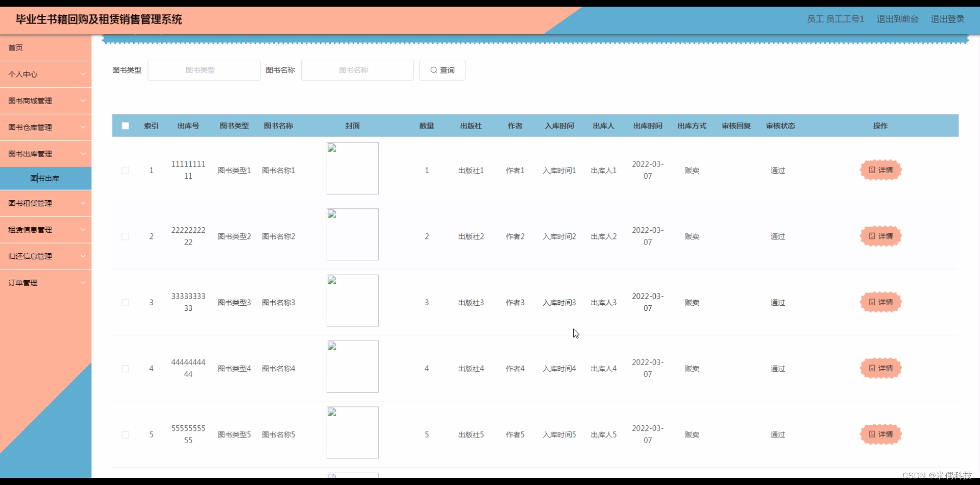Toggle the select-all checkbox in table header
This screenshot has height=485, width=980.
tap(126, 125)
